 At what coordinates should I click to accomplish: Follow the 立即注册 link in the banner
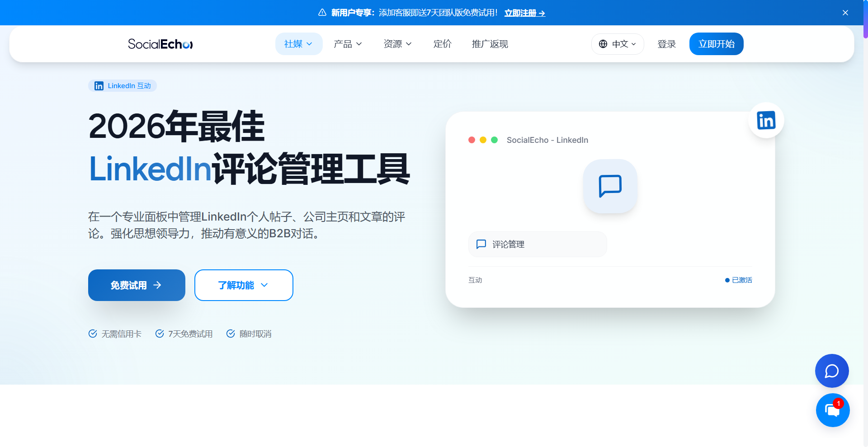(x=525, y=13)
